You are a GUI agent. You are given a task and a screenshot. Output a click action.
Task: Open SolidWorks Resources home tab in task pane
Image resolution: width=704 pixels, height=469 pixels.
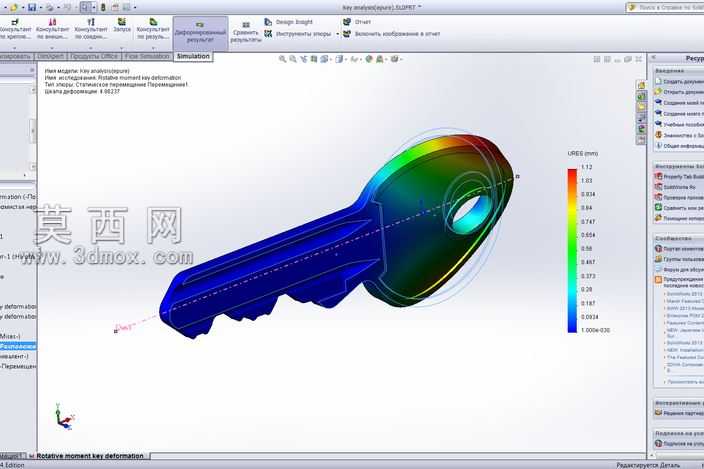point(641,85)
